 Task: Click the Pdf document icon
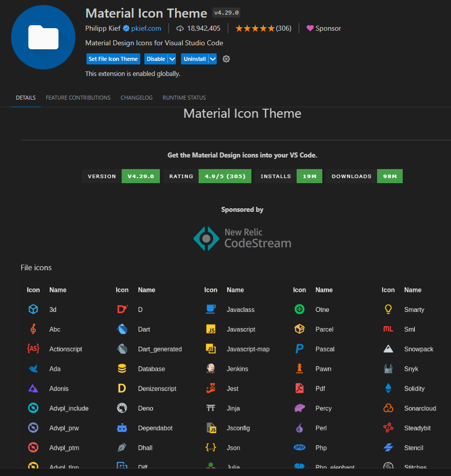click(x=299, y=388)
